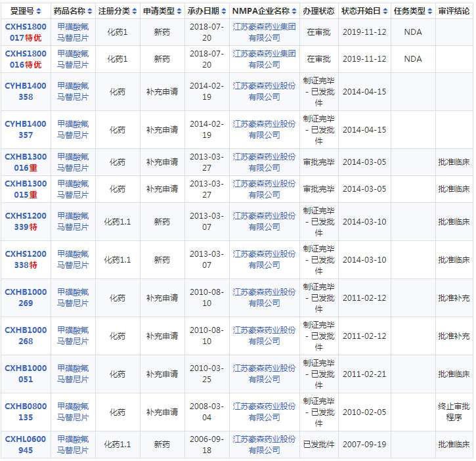476x461 pixels.
Task: Click the sort arrows beside 药品名称
Action: [89, 12]
